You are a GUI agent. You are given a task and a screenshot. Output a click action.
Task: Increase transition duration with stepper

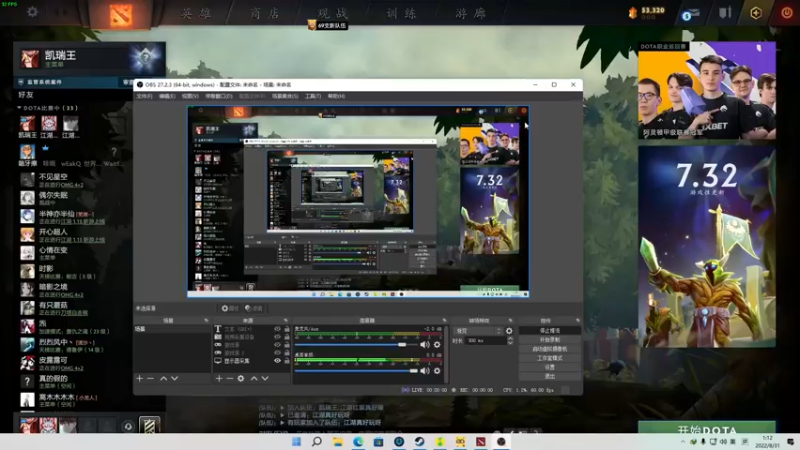coord(510,338)
